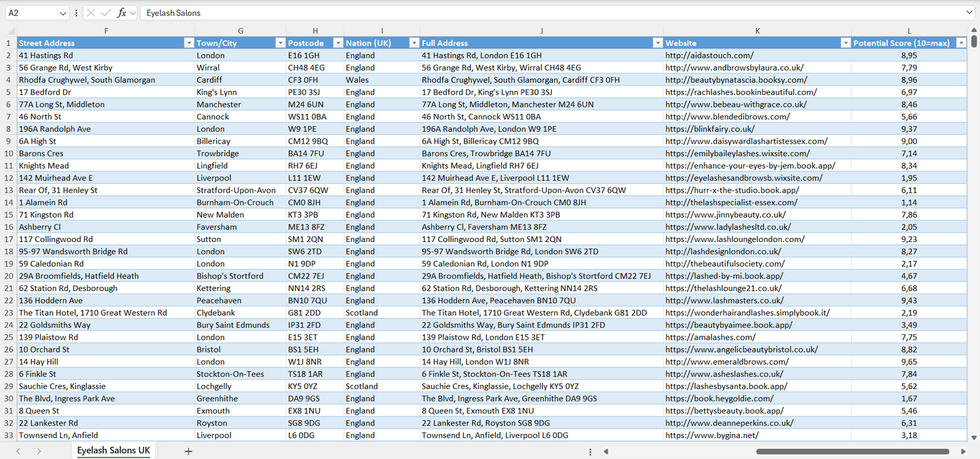Open Town/City filter dropdown
Image resolution: width=980 pixels, height=459 pixels.
[279, 43]
